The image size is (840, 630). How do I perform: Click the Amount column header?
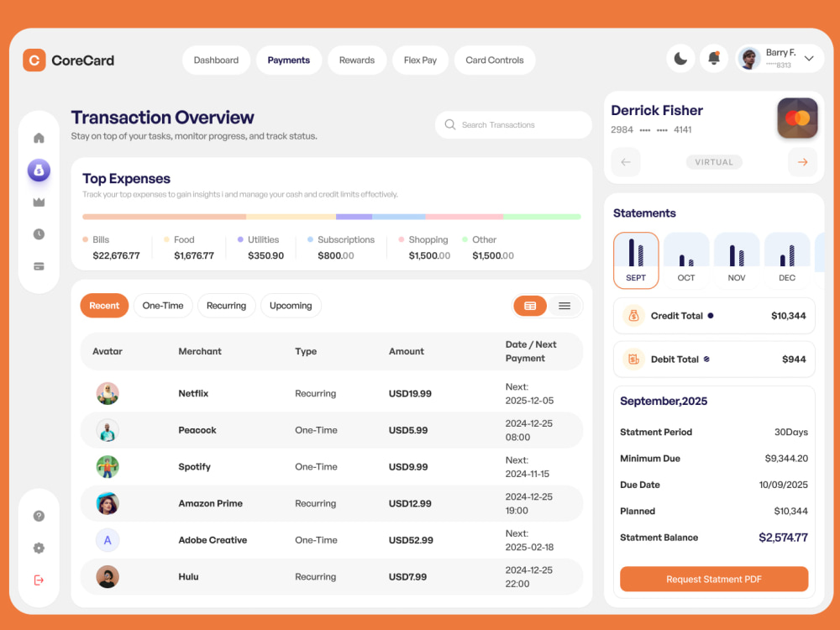coord(406,351)
